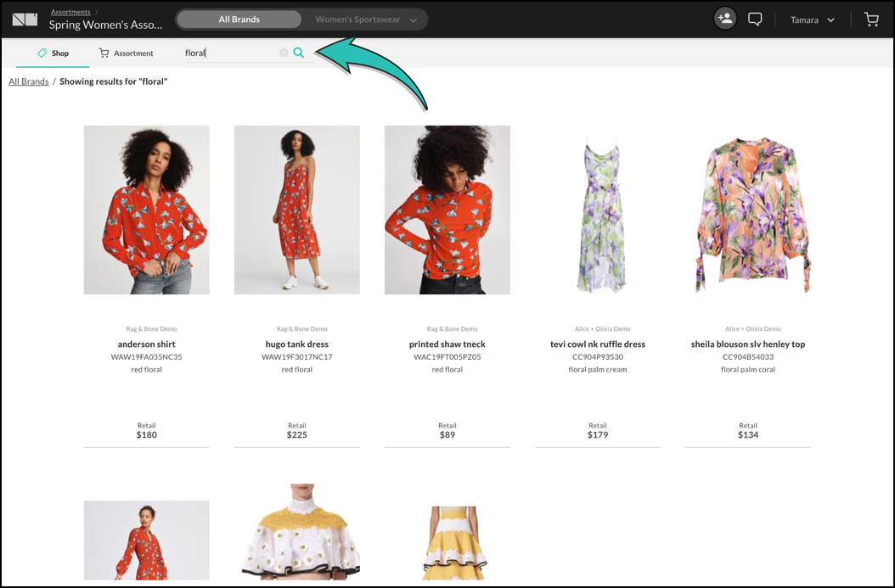Click the $89 retail price

(x=447, y=434)
